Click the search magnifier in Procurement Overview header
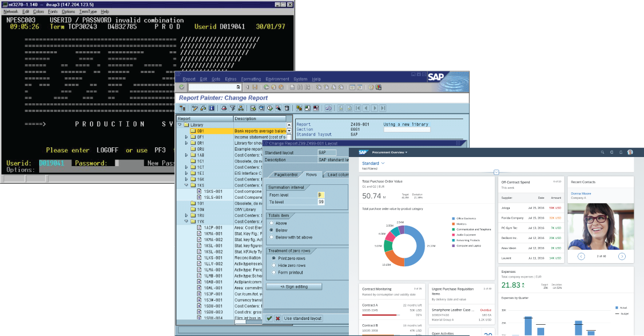 pos(603,152)
